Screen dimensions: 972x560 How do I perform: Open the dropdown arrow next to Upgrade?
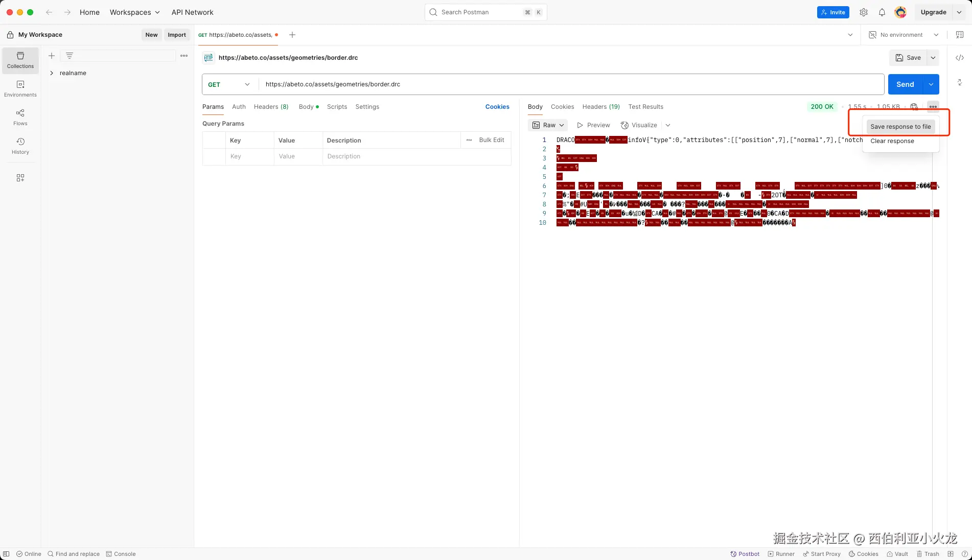[959, 12]
